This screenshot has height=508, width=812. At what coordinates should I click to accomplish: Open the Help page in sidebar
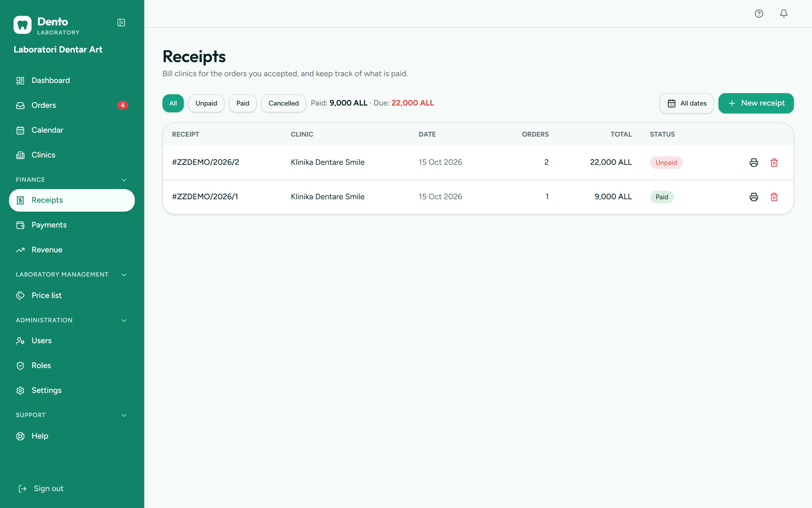click(72, 436)
